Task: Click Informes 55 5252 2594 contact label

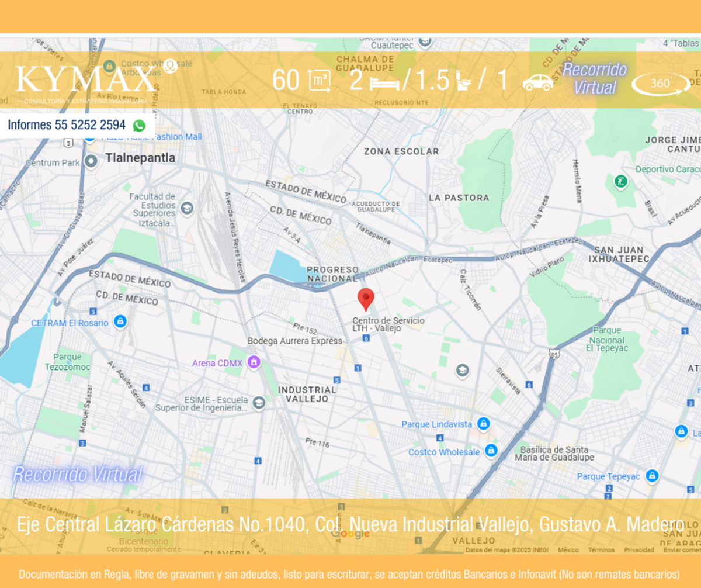Action: coord(67,125)
